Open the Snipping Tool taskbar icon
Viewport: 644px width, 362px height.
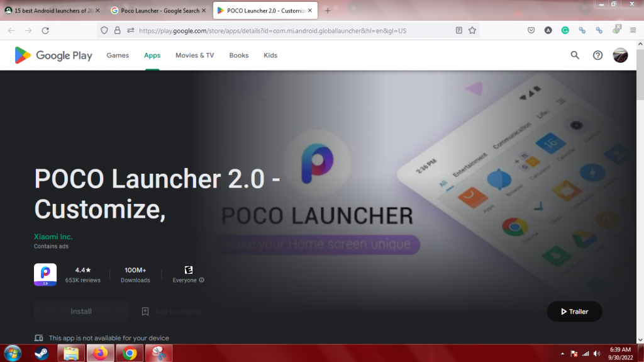(158, 353)
